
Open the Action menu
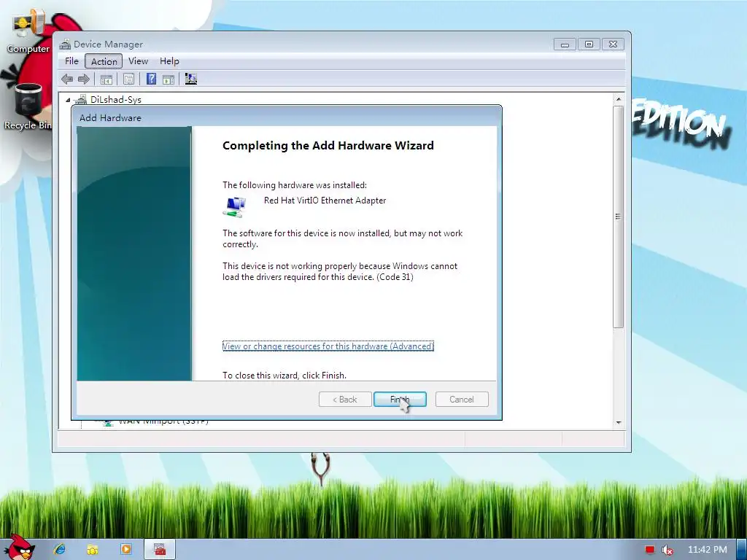(104, 61)
